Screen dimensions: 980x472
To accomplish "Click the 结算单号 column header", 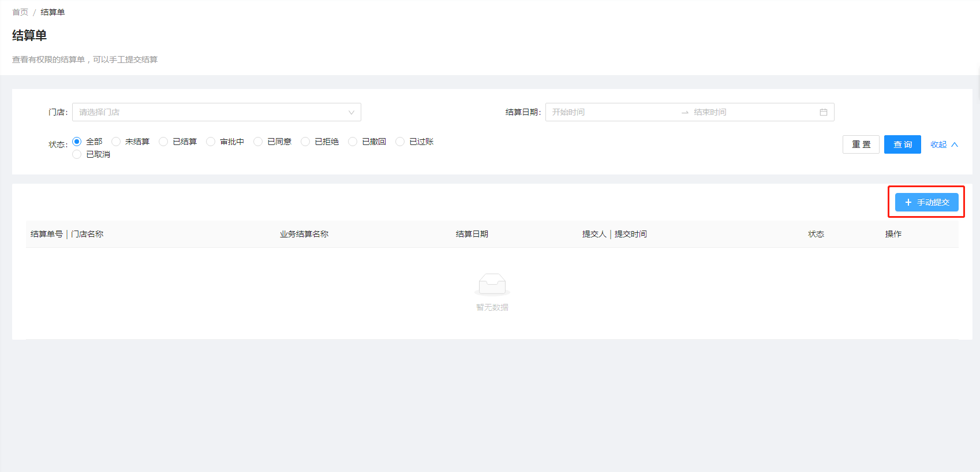I will tap(47, 234).
